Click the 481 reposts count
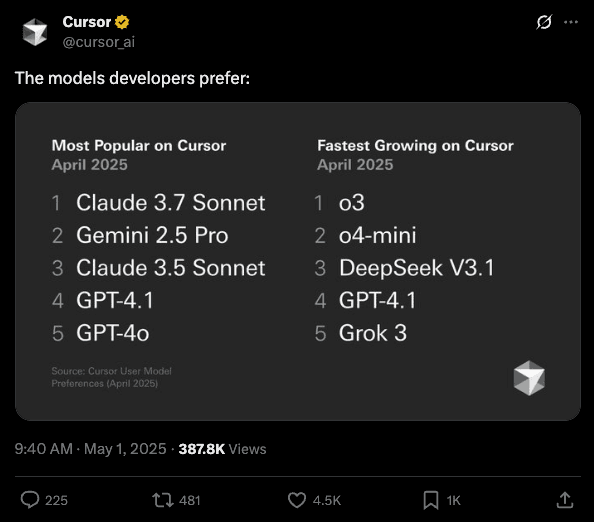The height and width of the screenshot is (522, 594). [190, 500]
